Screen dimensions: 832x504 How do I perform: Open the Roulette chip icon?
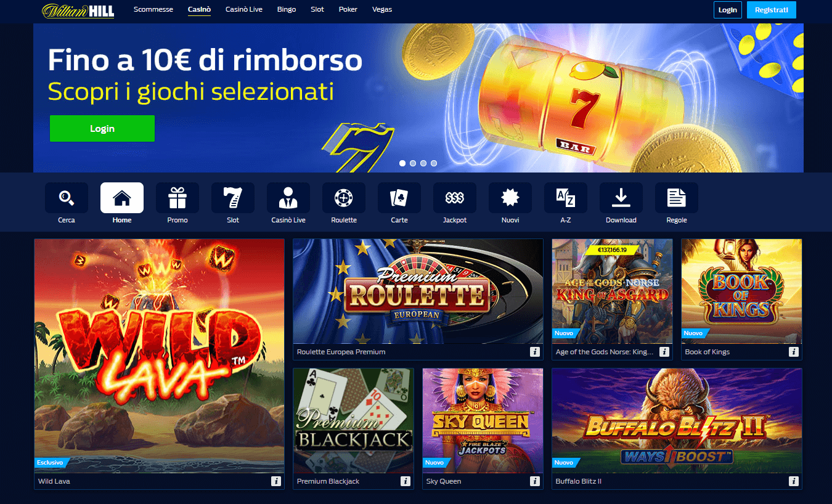click(x=344, y=198)
